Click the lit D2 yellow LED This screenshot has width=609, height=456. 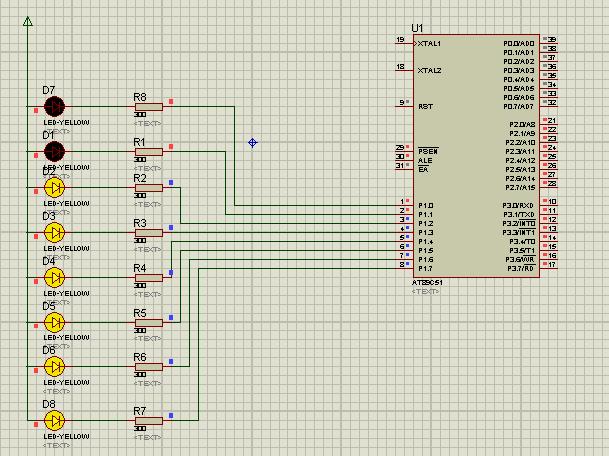pyautogui.click(x=54, y=188)
